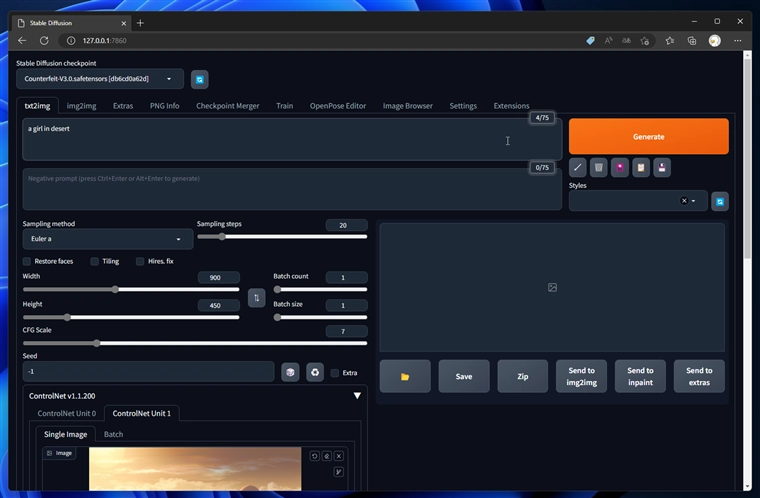Open the output folder with folder icon

click(x=405, y=376)
